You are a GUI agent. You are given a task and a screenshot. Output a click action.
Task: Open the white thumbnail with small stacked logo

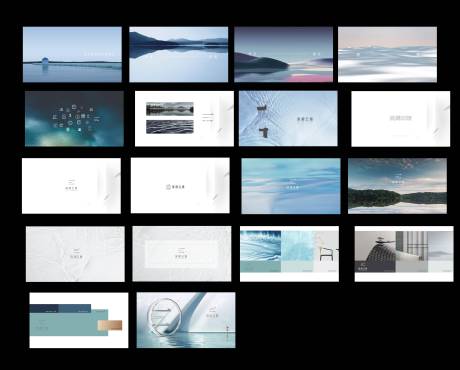(71, 186)
